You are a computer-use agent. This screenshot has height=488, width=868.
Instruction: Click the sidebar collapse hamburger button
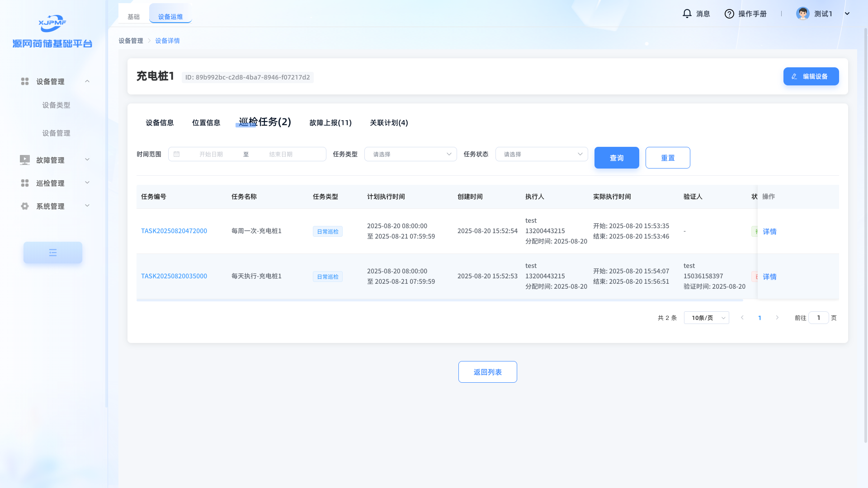coord(53,253)
